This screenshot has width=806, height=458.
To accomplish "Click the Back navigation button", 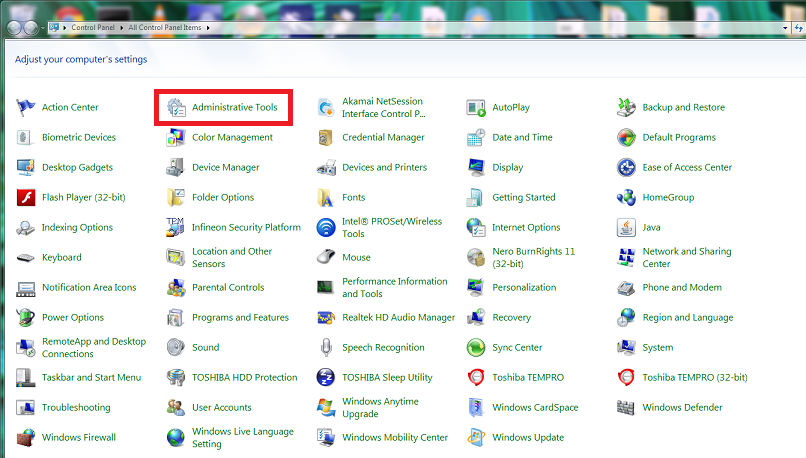I will click(x=14, y=28).
